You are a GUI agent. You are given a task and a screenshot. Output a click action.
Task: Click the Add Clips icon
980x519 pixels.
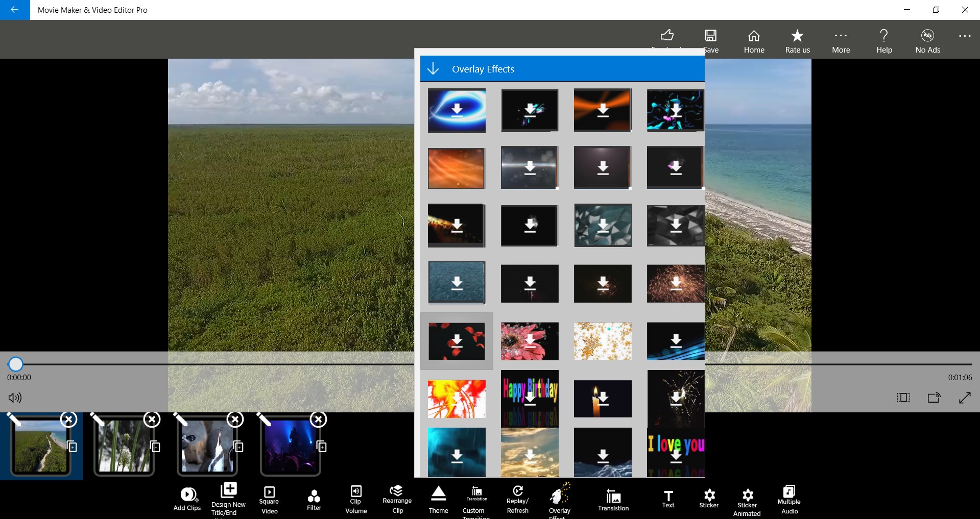coord(187,499)
